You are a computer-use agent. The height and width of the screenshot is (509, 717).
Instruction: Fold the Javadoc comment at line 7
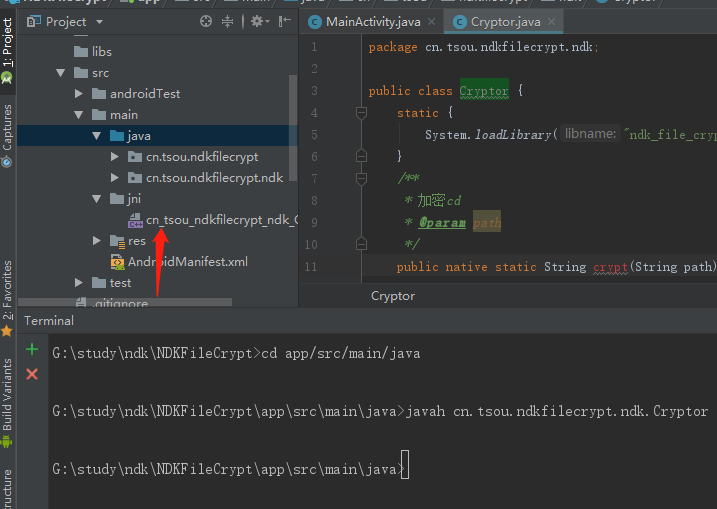pyautogui.click(x=361, y=178)
